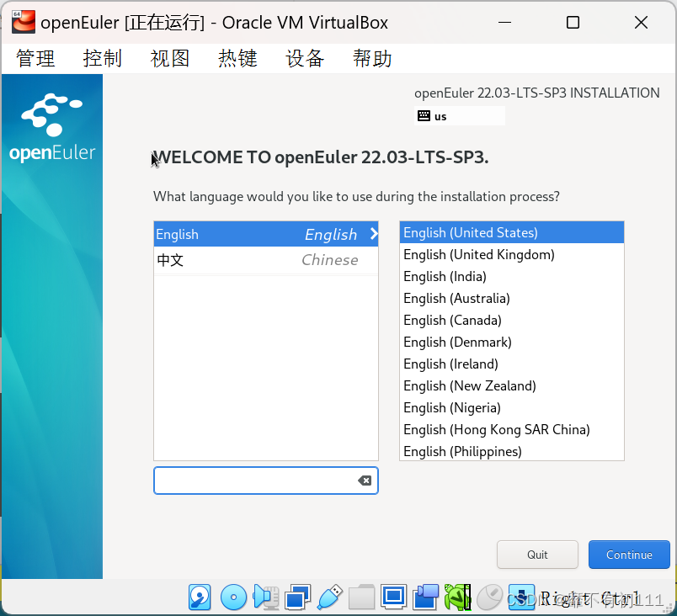Screen dimensions: 677x616
Task: Open the 控制 menu
Action: click(x=103, y=58)
